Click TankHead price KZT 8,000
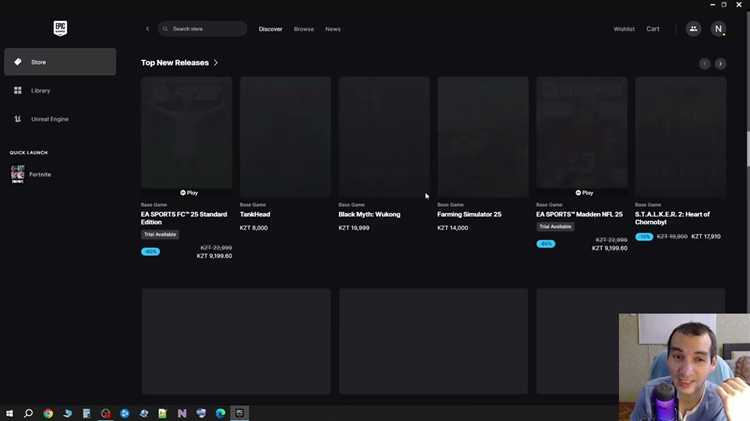 tap(254, 228)
